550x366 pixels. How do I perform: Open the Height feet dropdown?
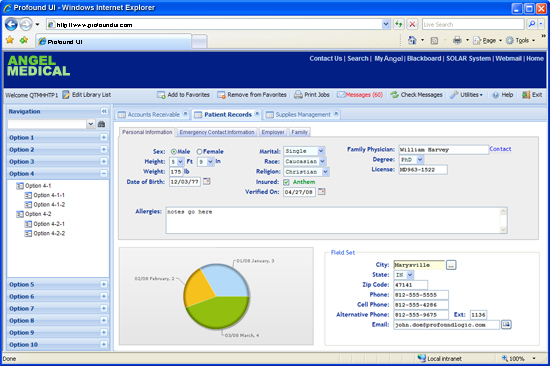tap(180, 162)
